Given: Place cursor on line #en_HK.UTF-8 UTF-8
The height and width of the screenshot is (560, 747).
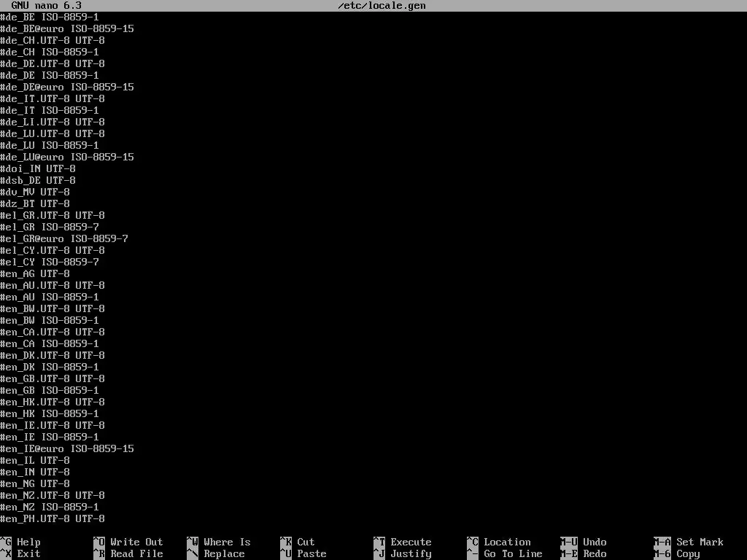Looking at the screenshot, I should (53, 402).
